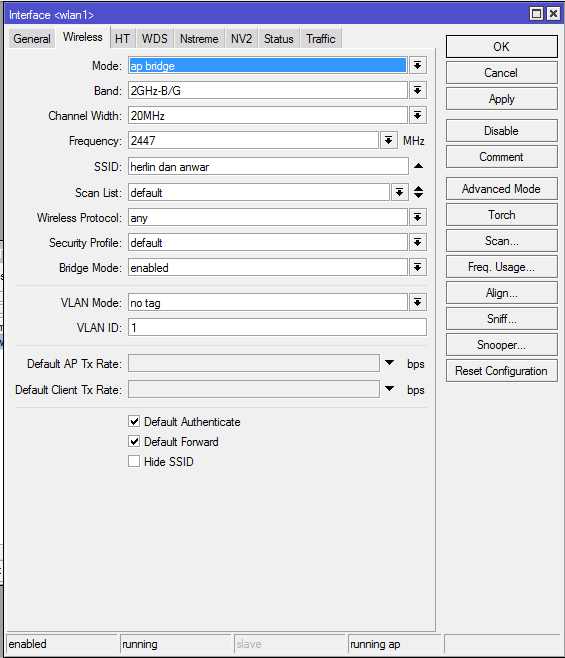This screenshot has width=565, height=658.
Task: Expand the Security Profile dropdown
Action: point(418,242)
